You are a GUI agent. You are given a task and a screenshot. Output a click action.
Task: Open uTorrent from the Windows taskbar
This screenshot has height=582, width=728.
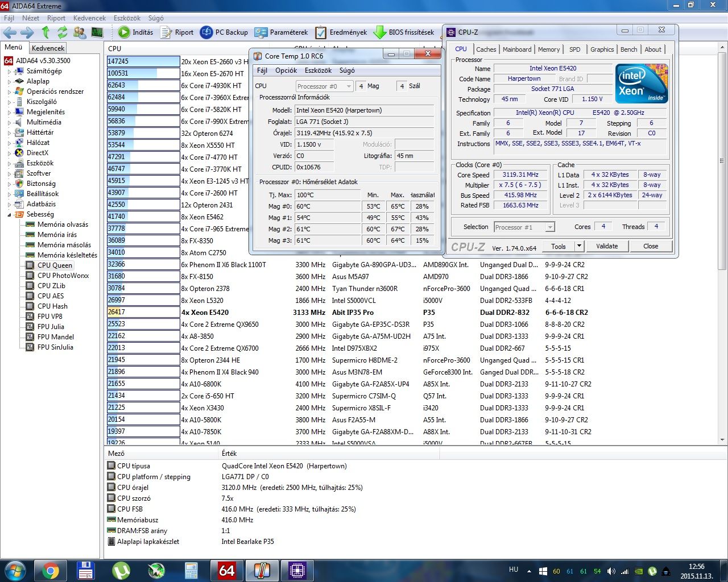pyautogui.click(x=121, y=570)
